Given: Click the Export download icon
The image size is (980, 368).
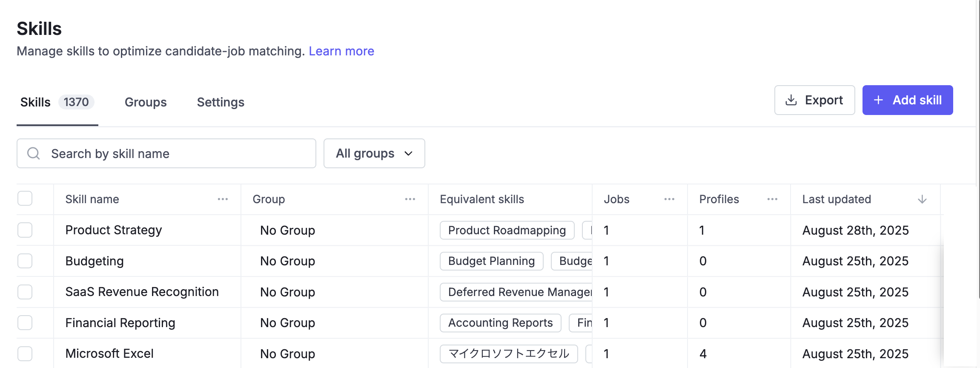Looking at the screenshot, I should point(791,100).
